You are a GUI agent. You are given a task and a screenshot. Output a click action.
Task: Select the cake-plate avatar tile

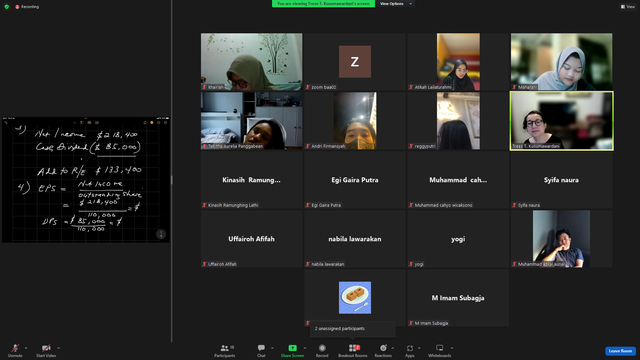click(x=355, y=298)
